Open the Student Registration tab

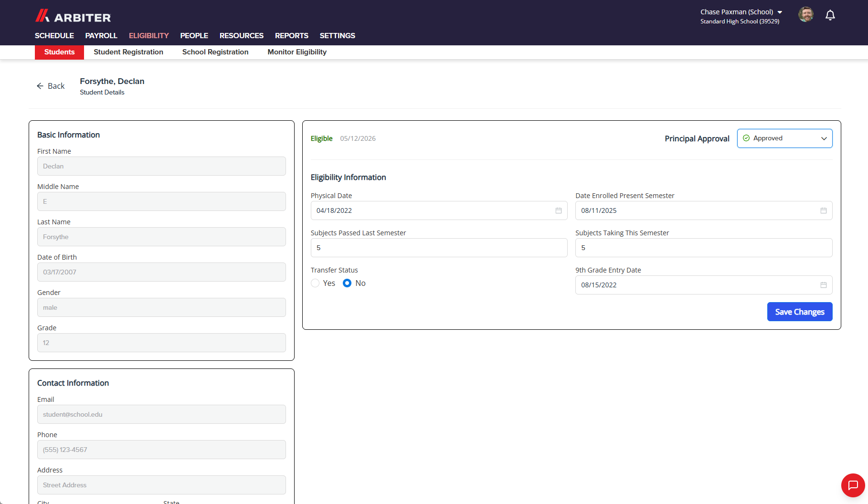pos(128,52)
